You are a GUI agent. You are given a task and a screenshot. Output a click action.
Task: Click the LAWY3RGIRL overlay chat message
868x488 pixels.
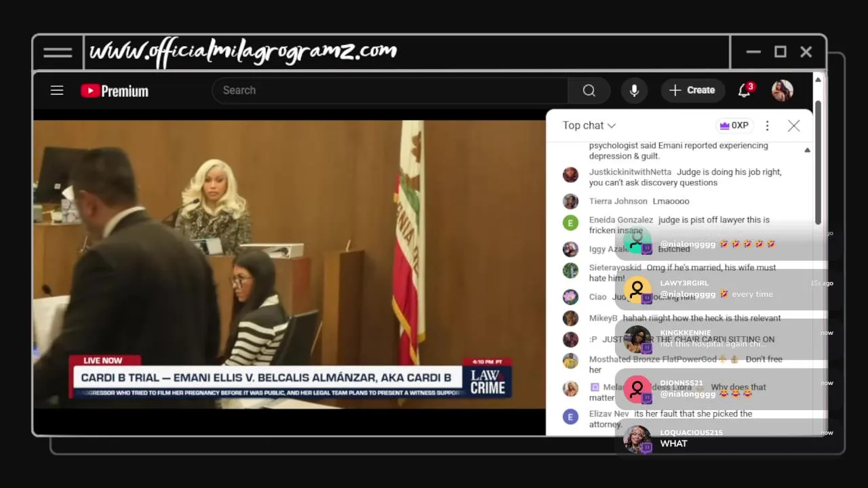coord(722,289)
